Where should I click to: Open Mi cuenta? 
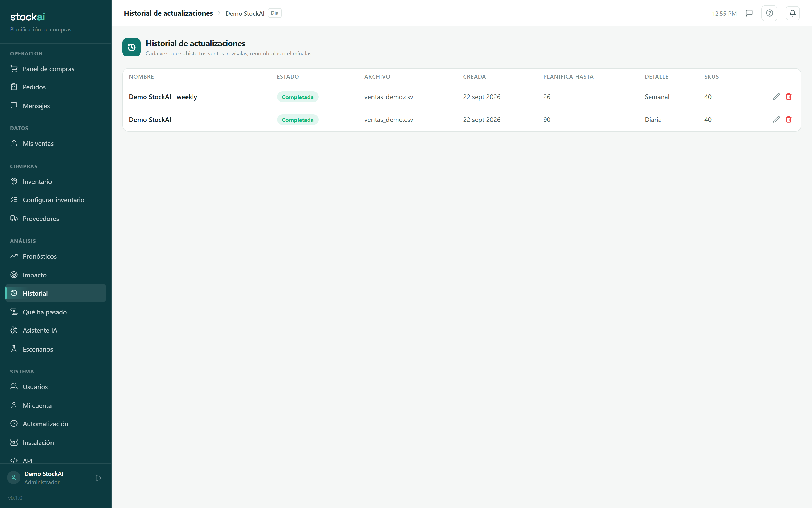[56, 406]
